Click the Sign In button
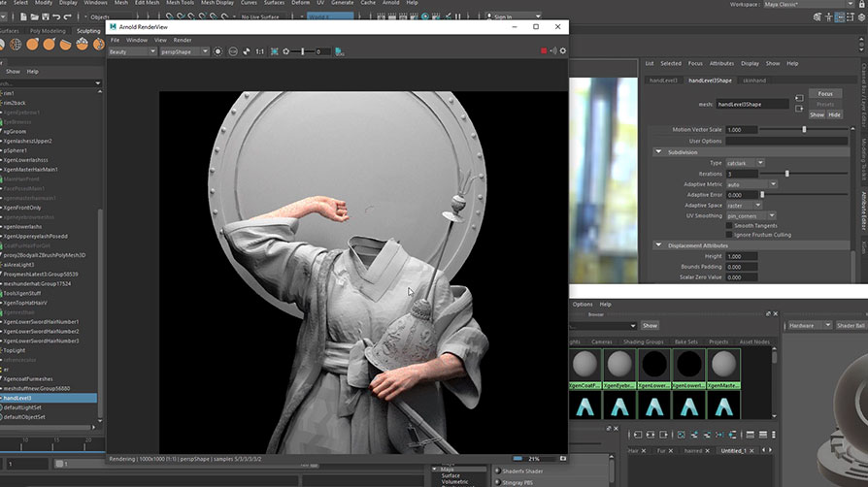Image resolution: width=868 pixels, height=487 pixels. pos(514,16)
